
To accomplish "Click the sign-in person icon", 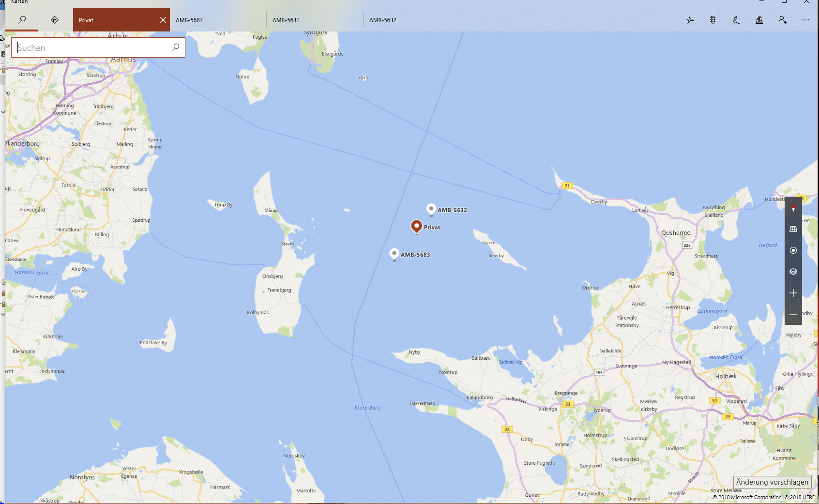I will [x=782, y=20].
